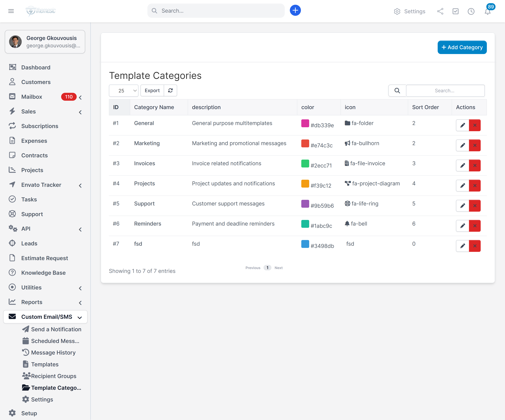Click the plus icon to create new item

[x=295, y=10]
